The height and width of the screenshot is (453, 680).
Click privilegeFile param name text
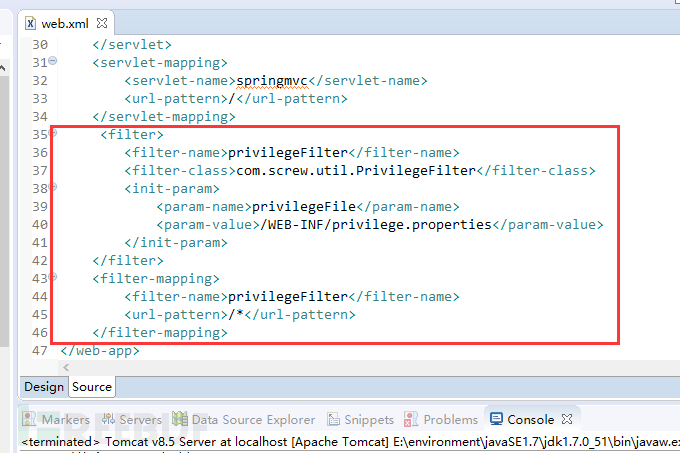(x=304, y=206)
